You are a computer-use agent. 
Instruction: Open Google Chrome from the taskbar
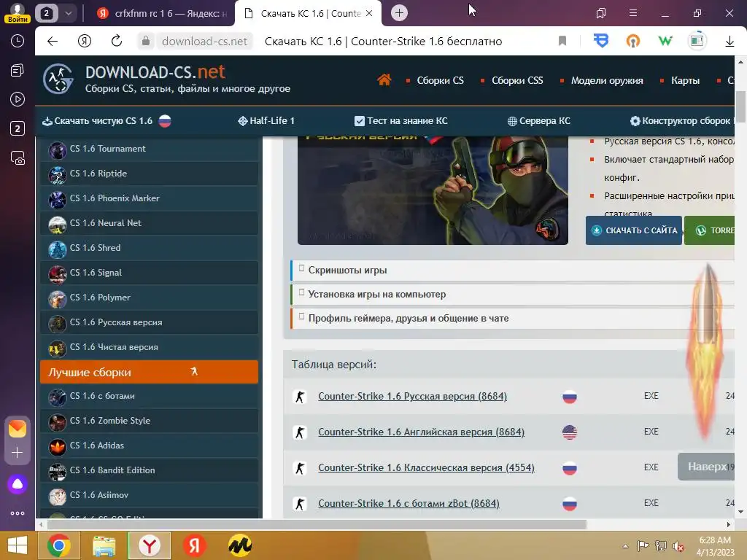(x=59, y=545)
